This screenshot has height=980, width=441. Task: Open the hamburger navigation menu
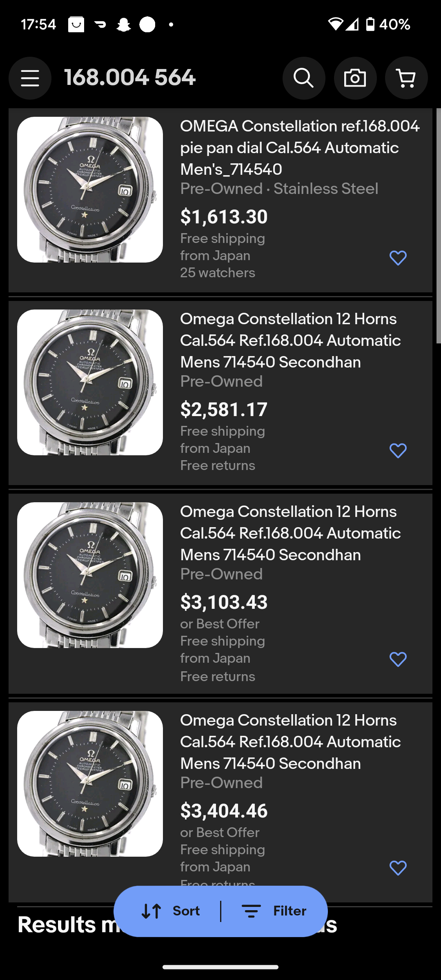pyautogui.click(x=30, y=78)
